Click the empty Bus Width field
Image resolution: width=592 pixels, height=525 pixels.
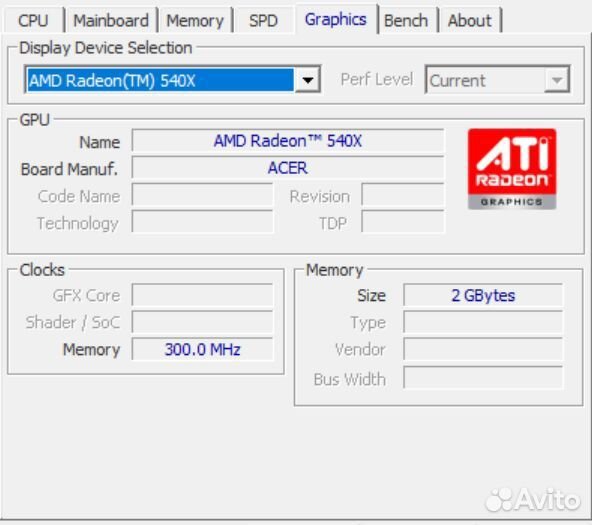pos(483,377)
